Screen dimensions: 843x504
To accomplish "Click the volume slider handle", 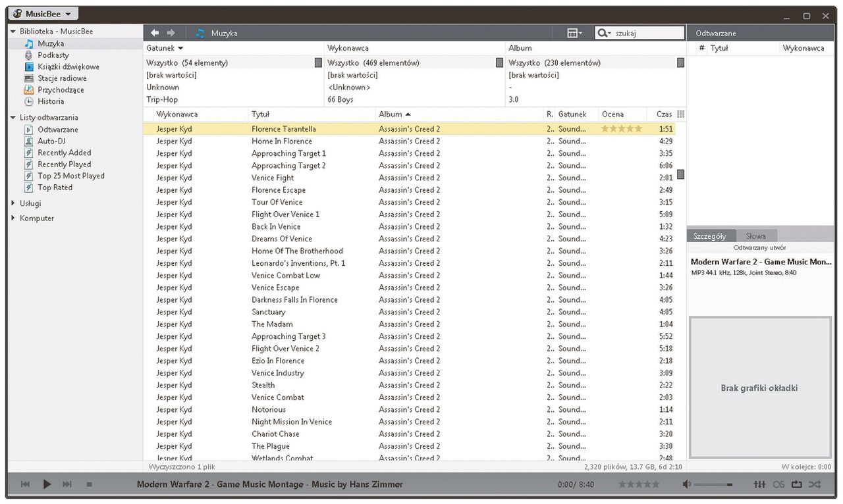I will [730, 485].
